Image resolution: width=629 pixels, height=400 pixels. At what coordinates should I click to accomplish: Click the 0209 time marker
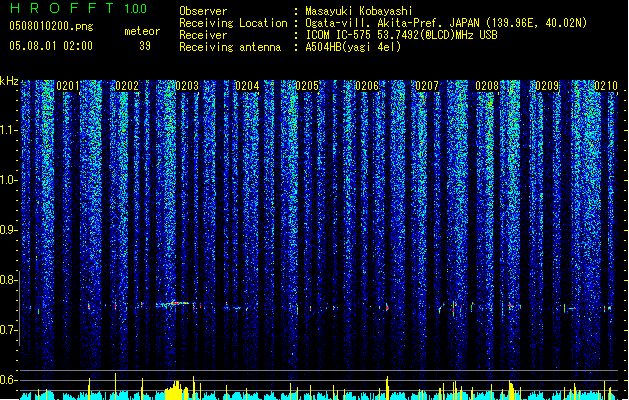[547, 86]
